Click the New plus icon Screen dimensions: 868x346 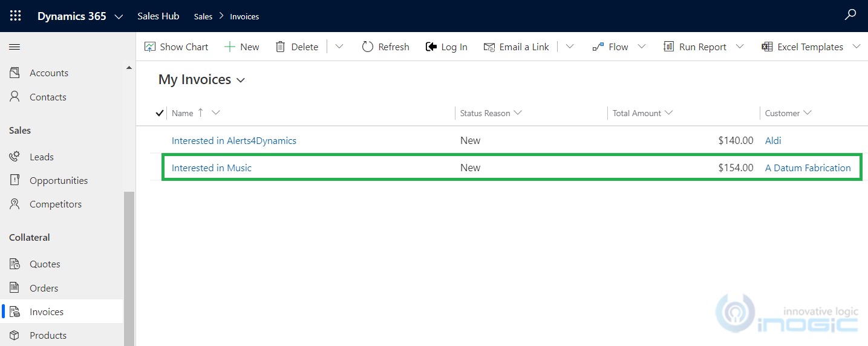pos(229,47)
